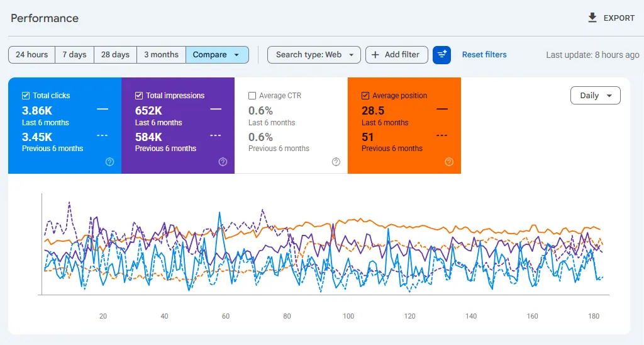Open the Search type: Web dropdown
644x345 pixels.
coord(314,55)
